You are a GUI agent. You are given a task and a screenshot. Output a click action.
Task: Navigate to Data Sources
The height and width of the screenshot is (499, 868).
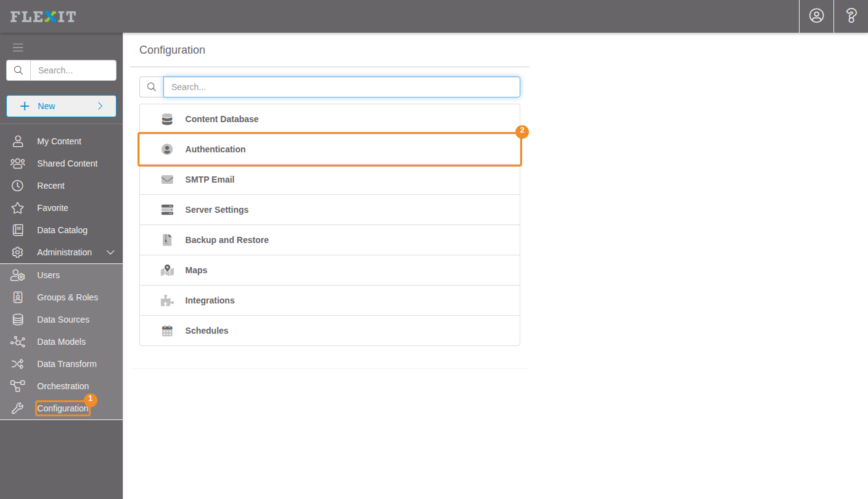(x=62, y=320)
